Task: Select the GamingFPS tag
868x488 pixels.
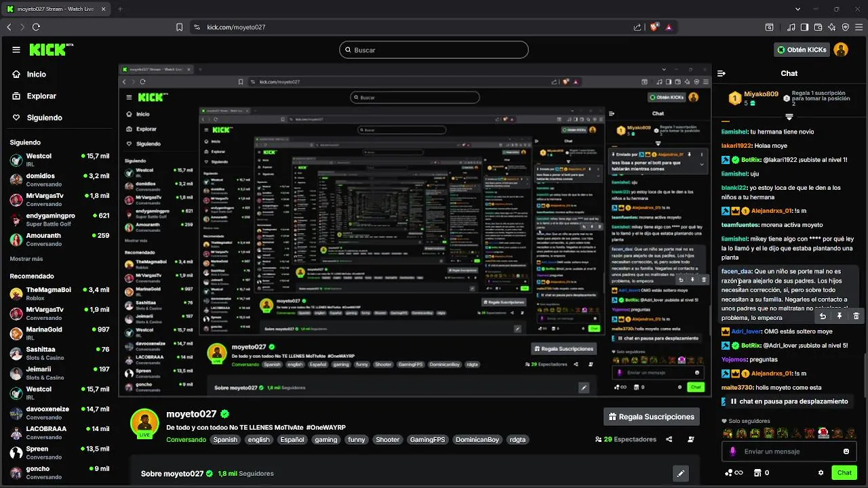Action: [427, 440]
